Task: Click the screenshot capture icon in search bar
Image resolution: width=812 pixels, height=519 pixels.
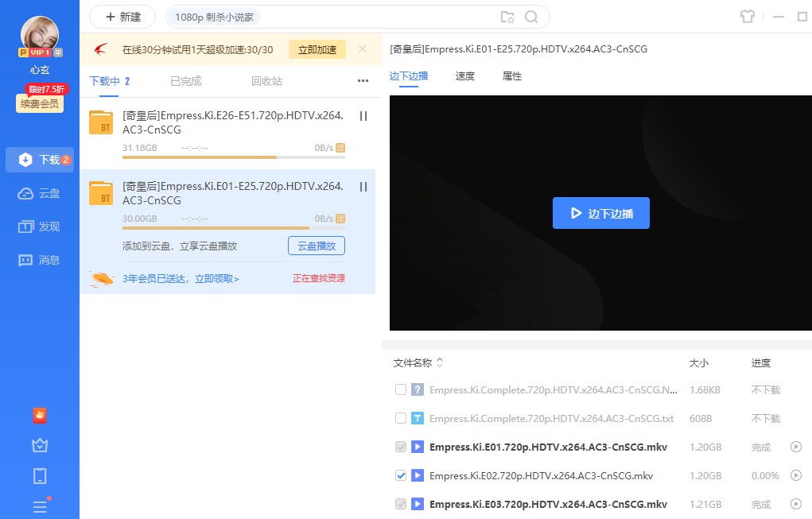Action: (507, 16)
